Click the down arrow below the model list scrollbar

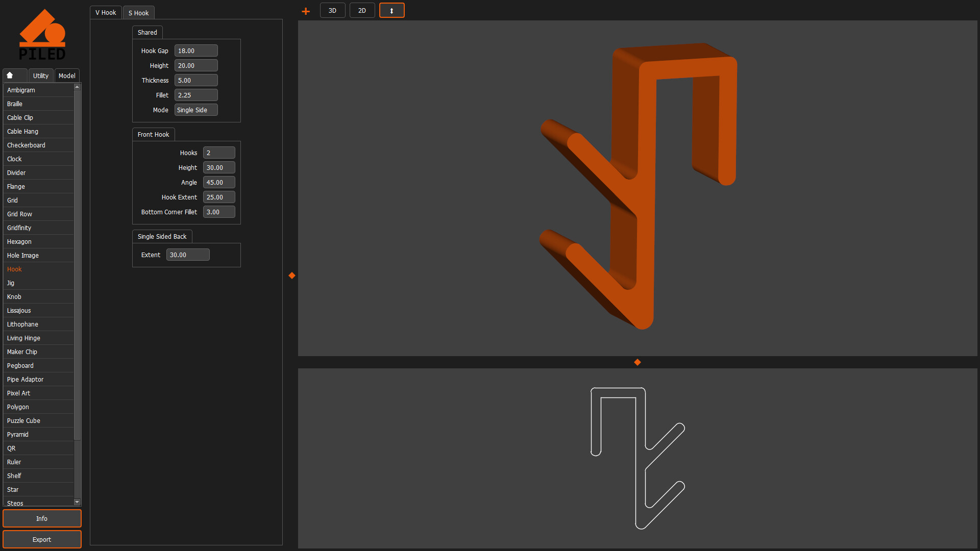point(77,502)
